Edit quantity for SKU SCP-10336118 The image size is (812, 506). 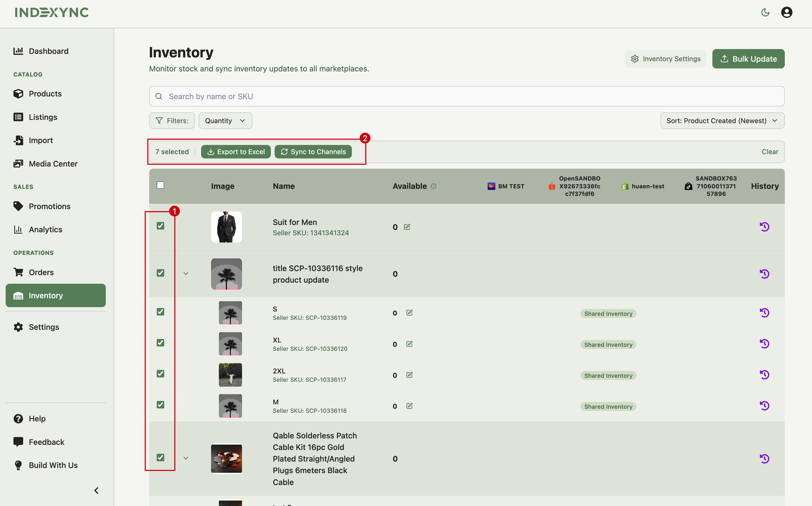409,406
